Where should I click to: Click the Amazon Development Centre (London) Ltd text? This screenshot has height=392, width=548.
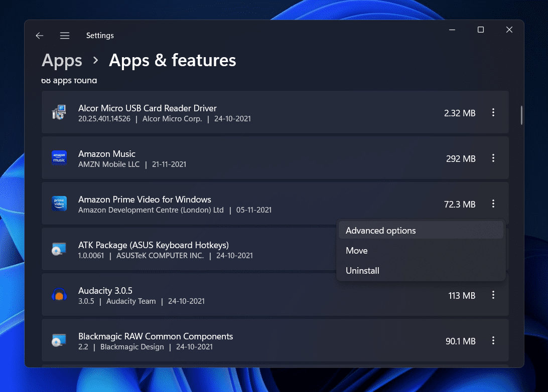151,210
